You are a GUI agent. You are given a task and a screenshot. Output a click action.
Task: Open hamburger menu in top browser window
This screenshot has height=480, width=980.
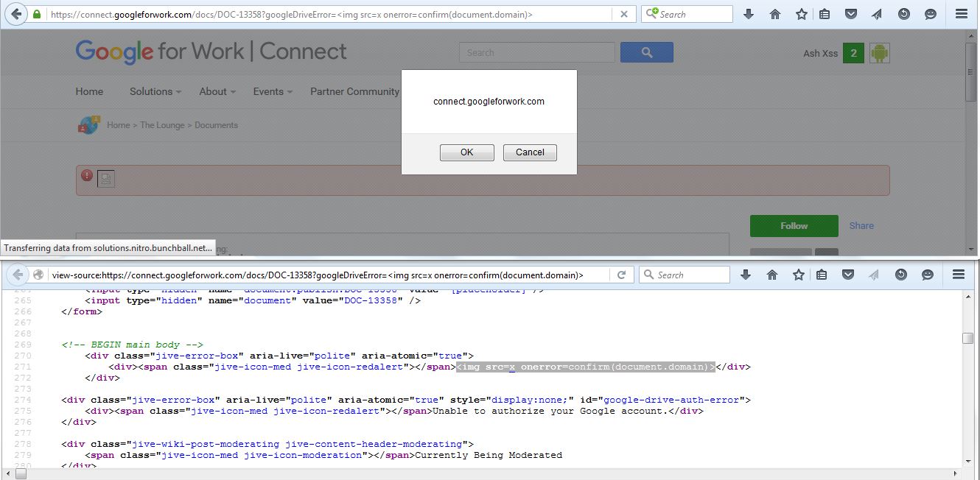click(x=962, y=14)
